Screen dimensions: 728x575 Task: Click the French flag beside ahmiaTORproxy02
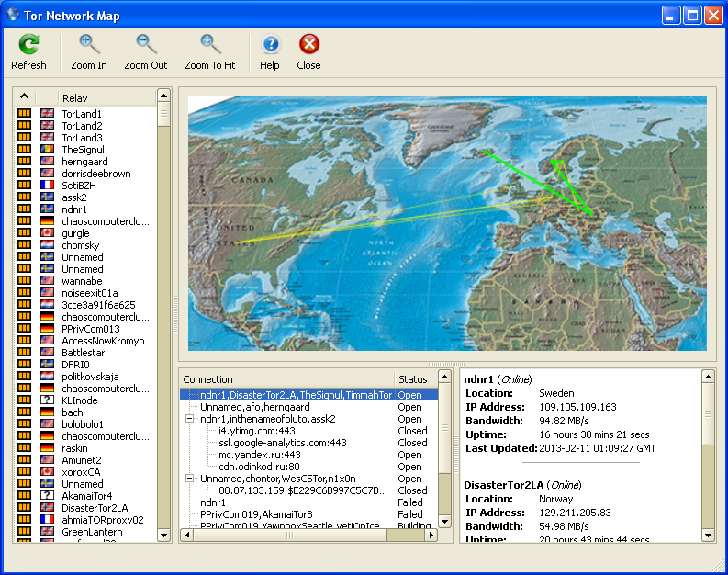47,519
